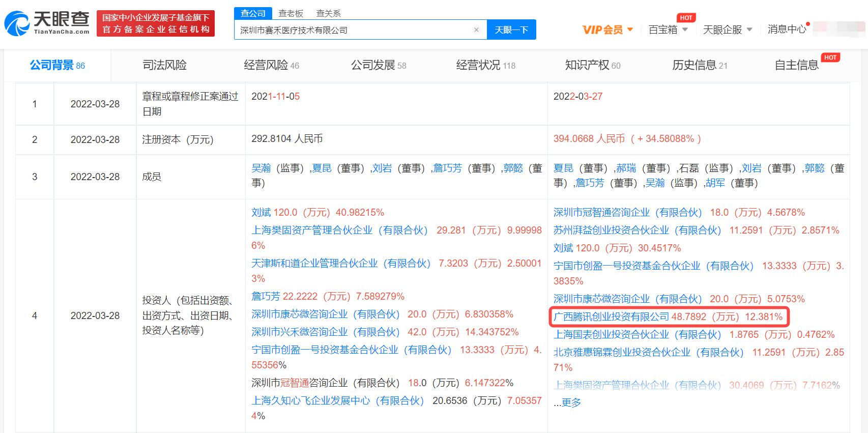Switch to the 知识产权 tab

(593, 65)
